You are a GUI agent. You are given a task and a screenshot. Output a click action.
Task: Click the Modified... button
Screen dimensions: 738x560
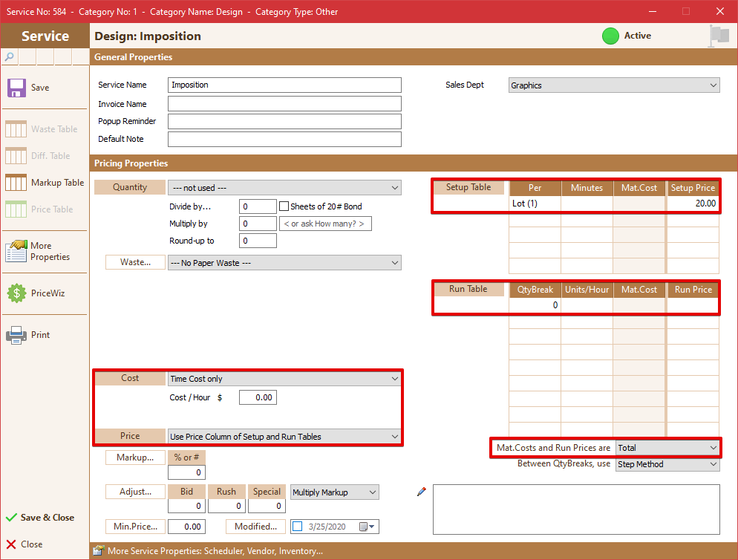point(255,527)
